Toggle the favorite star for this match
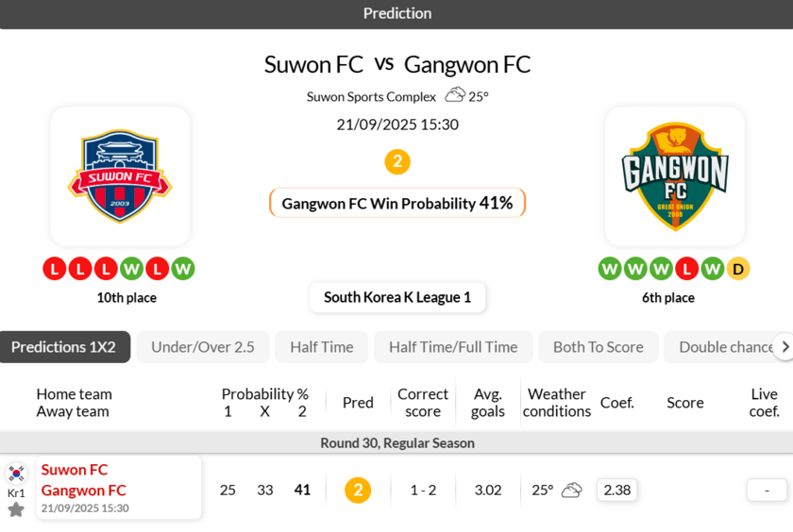Image resolution: width=793 pixels, height=532 pixels. pyautogui.click(x=16, y=509)
